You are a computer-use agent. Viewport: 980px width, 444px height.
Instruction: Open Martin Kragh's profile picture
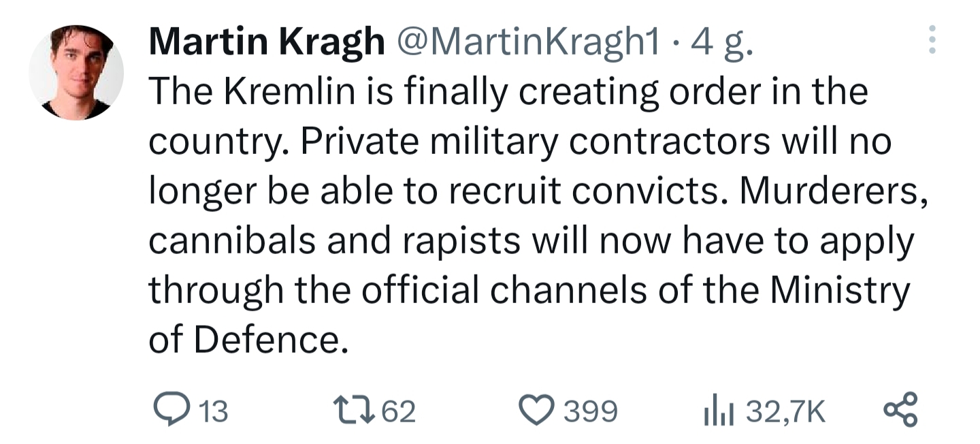click(76, 72)
